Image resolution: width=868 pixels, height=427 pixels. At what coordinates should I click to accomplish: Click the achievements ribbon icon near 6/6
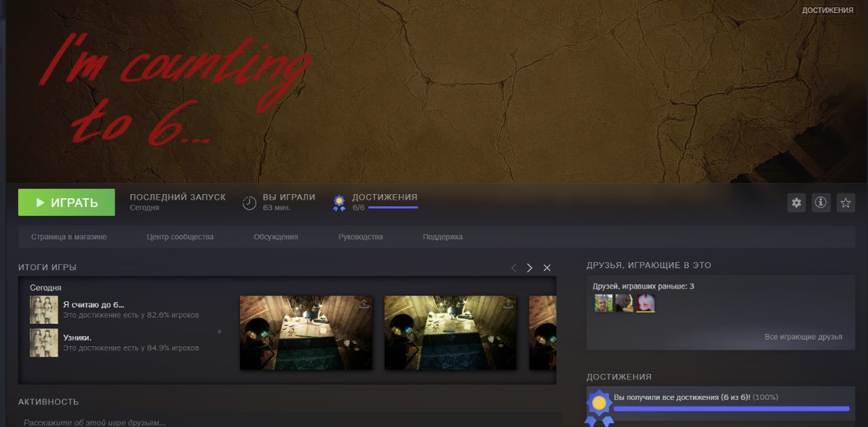[x=339, y=203]
